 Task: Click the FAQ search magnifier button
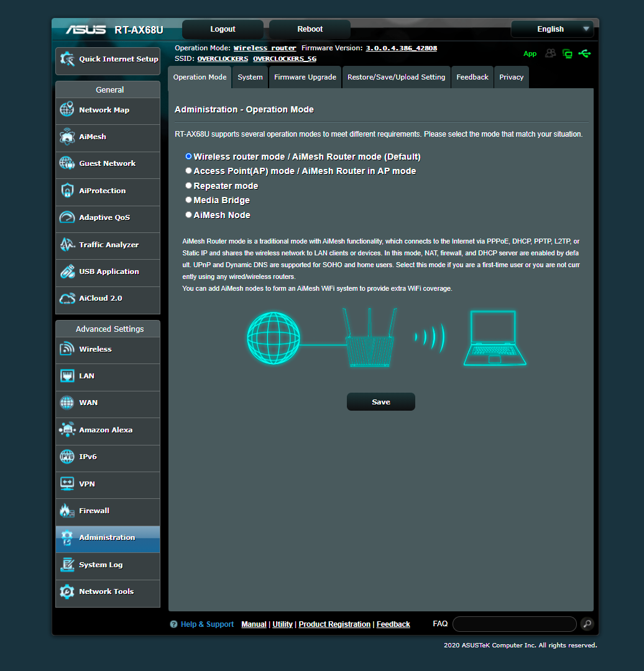pyautogui.click(x=586, y=624)
